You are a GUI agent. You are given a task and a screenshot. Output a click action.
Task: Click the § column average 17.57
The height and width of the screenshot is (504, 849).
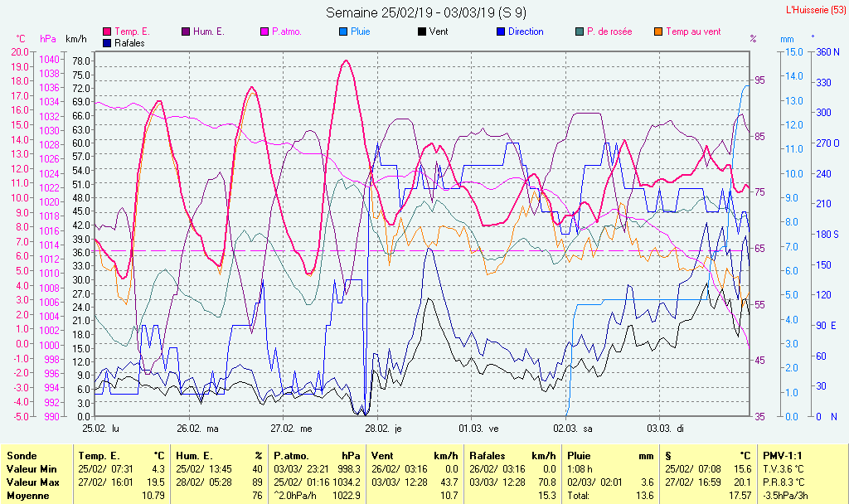740,496
